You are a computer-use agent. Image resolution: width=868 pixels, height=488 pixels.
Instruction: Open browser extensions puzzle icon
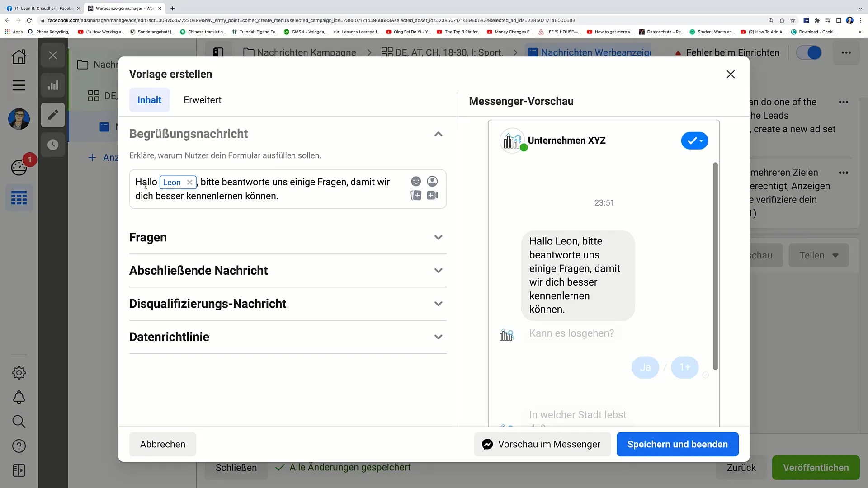pos(816,20)
